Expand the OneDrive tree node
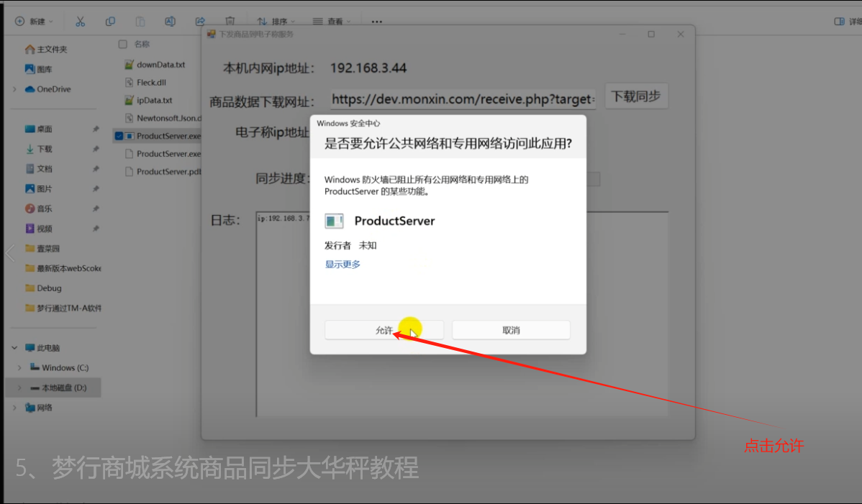 (x=15, y=89)
